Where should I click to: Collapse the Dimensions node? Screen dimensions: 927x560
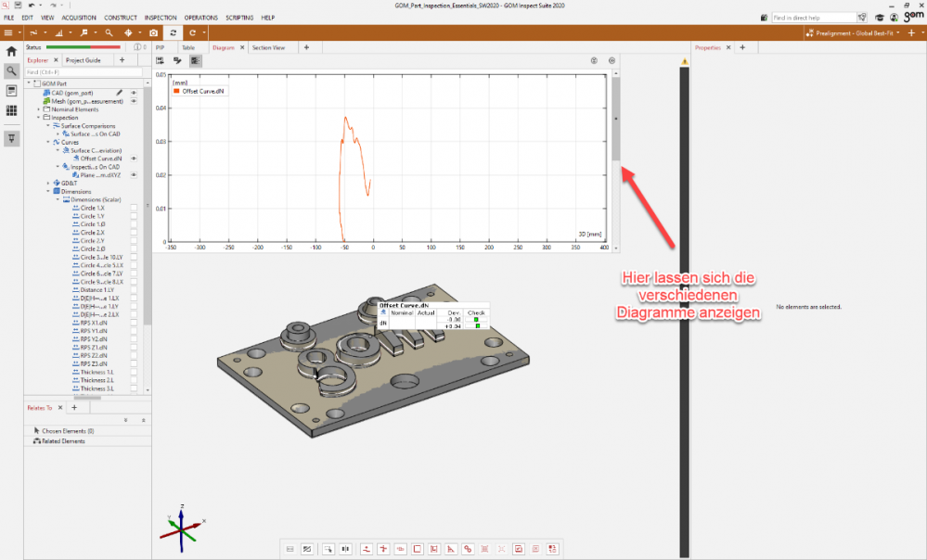pos(48,191)
